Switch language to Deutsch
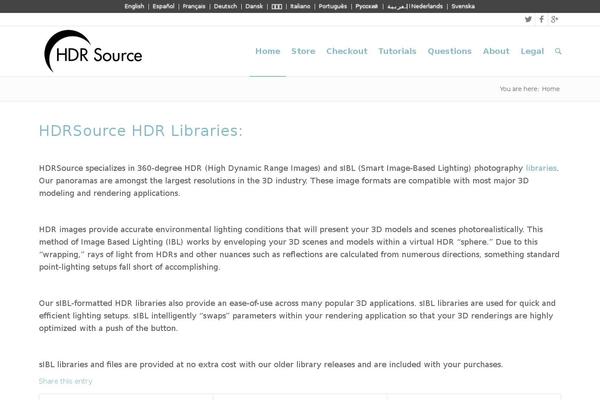The image size is (600, 400). (x=225, y=6)
